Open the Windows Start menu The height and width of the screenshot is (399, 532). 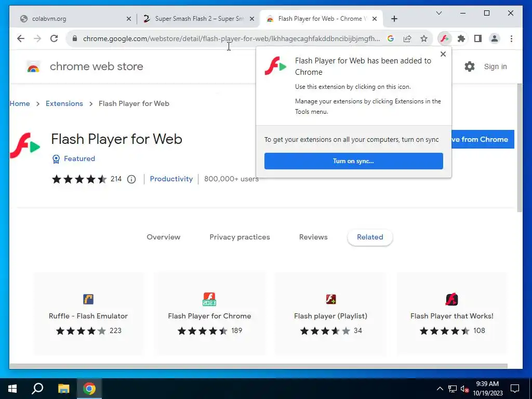pos(12,389)
